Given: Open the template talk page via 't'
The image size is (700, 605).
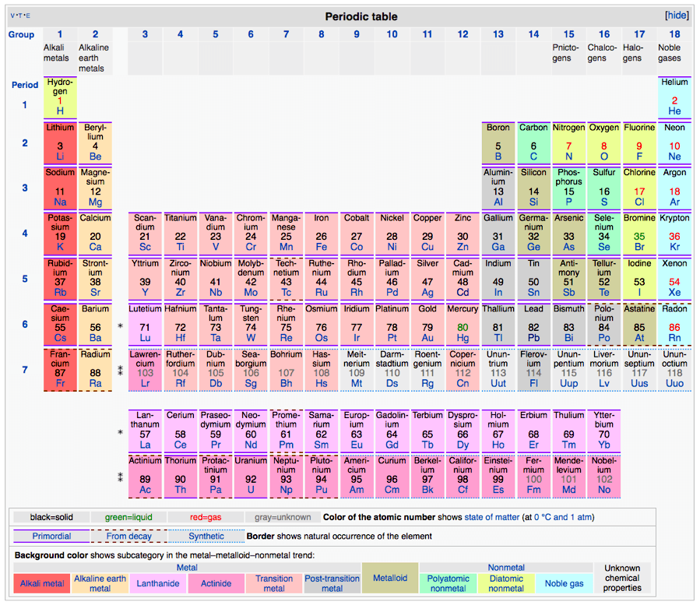Looking at the screenshot, I should pos(20,16).
